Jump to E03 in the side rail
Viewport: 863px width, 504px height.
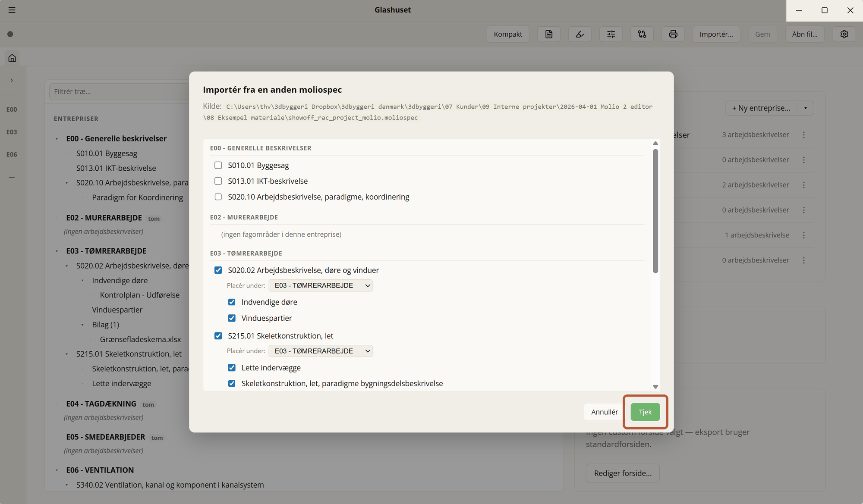coord(12,132)
